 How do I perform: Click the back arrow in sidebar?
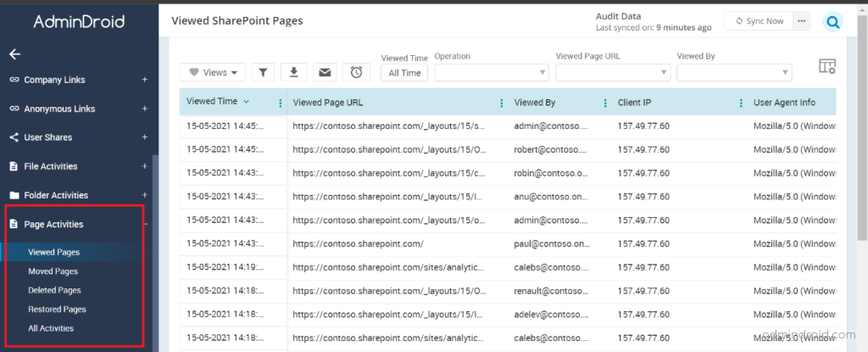[x=15, y=54]
